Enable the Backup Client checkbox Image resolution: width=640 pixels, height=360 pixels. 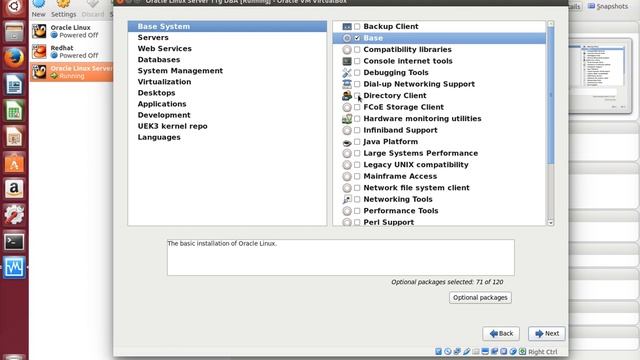357,27
